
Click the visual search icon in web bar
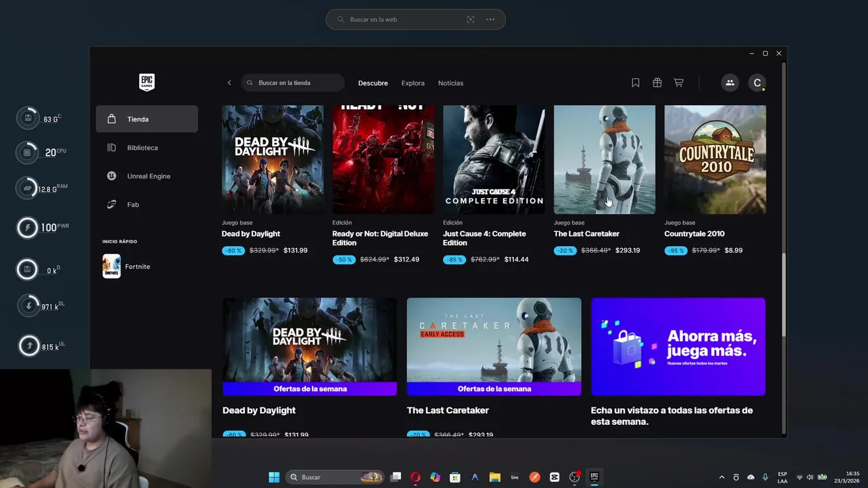(x=471, y=20)
